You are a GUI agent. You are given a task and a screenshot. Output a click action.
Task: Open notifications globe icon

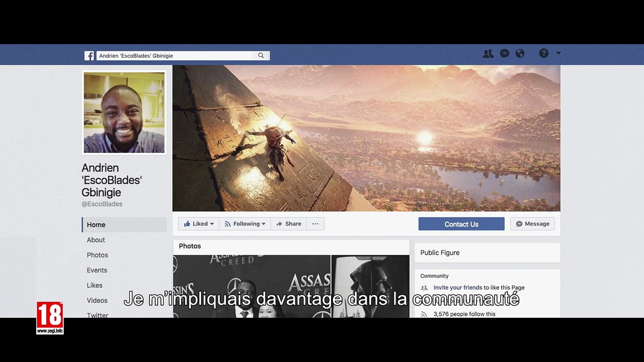coord(520,54)
